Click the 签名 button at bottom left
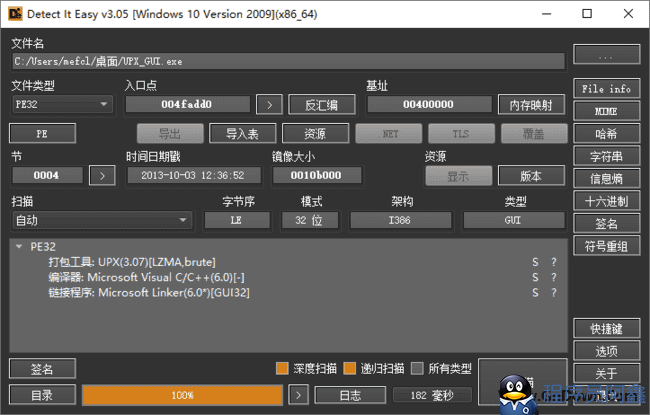The width and height of the screenshot is (650, 415). [x=42, y=369]
